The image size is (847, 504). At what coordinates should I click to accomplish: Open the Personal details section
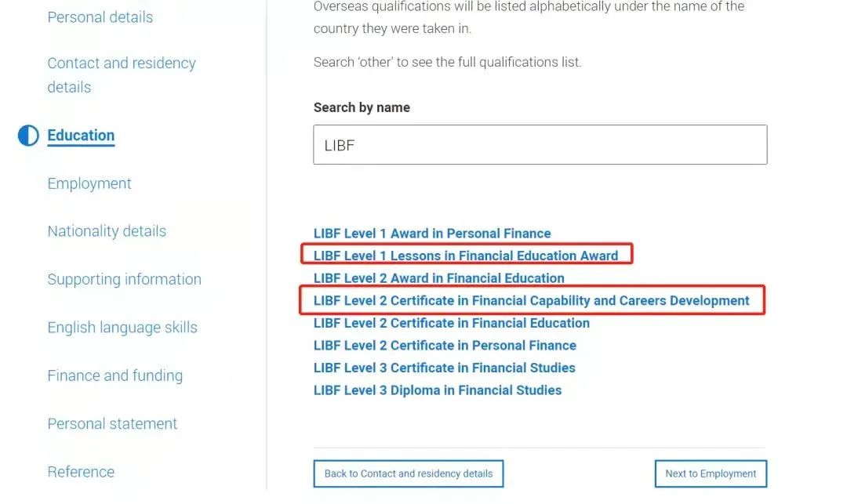[100, 17]
